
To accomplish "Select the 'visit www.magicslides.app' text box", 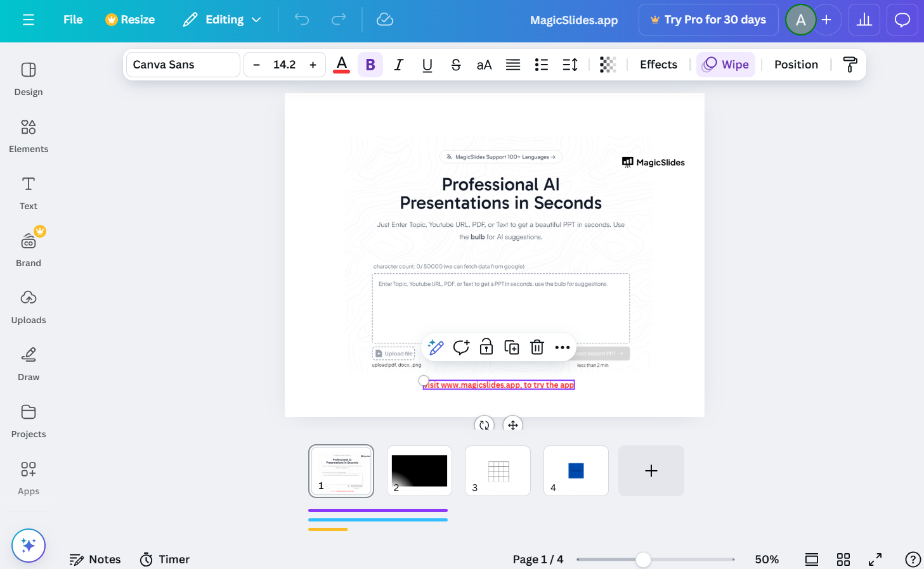I will [x=499, y=385].
